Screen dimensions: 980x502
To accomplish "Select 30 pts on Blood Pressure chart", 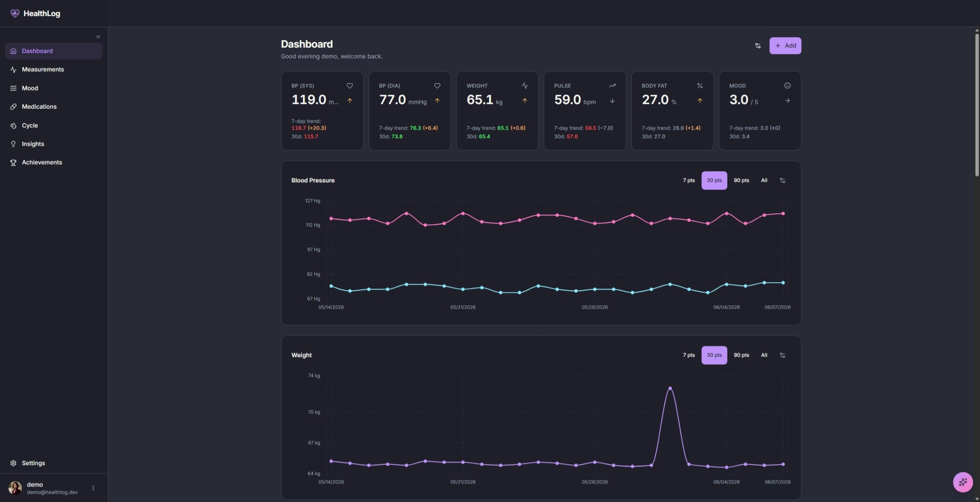I will pos(714,180).
